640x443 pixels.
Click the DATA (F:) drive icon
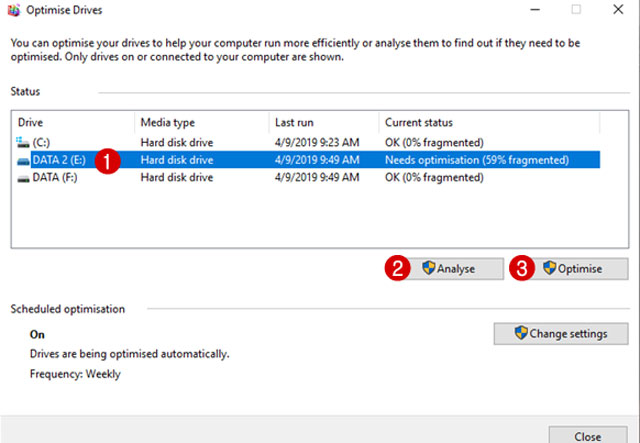(23, 178)
